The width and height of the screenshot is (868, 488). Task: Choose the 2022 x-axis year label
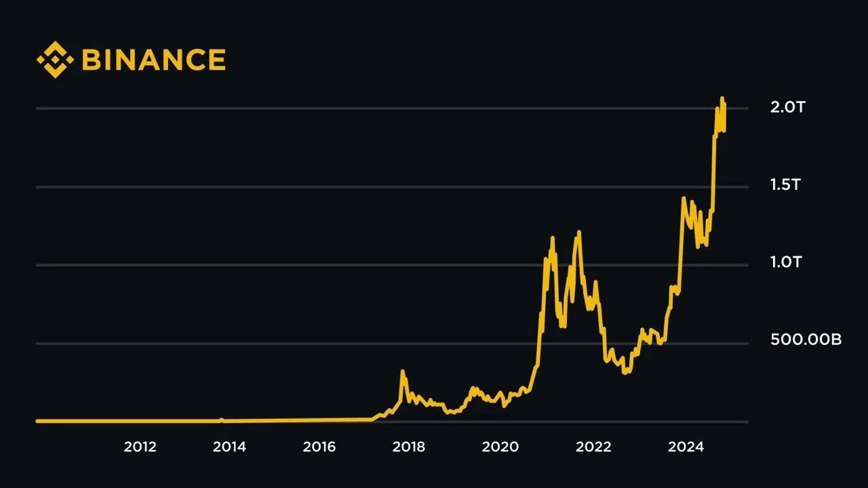(x=593, y=447)
